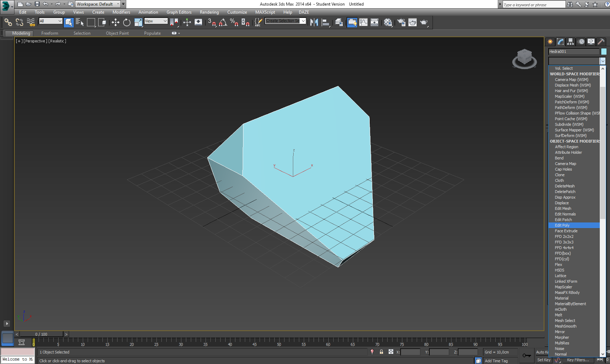
Task: Click the object color swatch beside Hedra001
Action: [x=604, y=51]
